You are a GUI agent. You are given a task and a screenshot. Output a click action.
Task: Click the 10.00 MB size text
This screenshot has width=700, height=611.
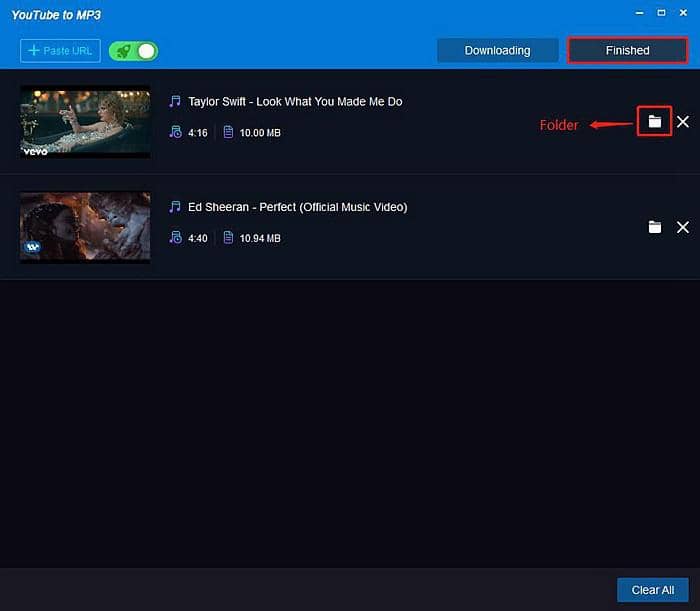pyautogui.click(x=260, y=133)
